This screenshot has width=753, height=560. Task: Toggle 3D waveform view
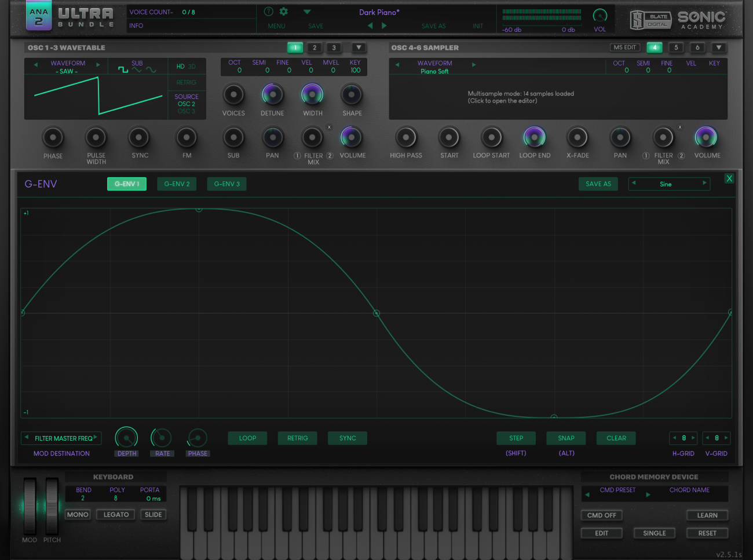[192, 67]
